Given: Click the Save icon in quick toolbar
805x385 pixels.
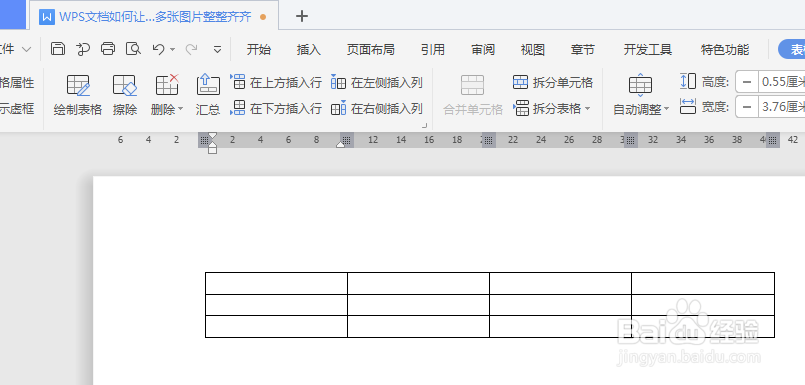Looking at the screenshot, I should [58, 49].
